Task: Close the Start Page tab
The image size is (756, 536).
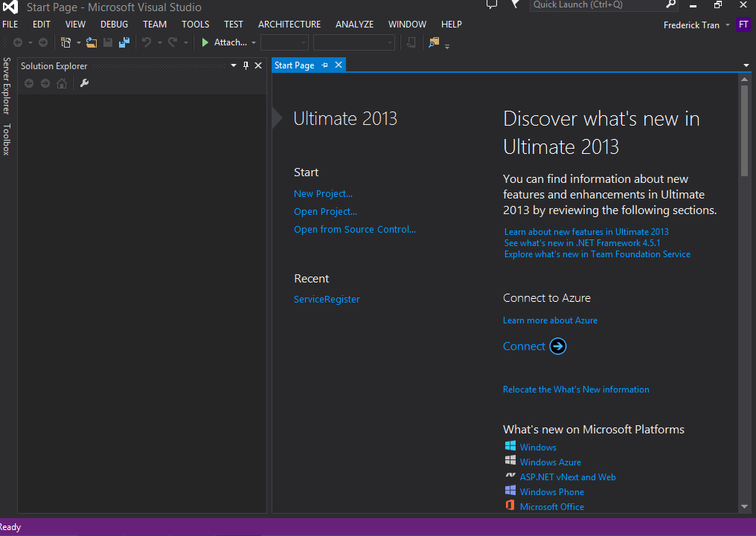Action: click(x=339, y=65)
